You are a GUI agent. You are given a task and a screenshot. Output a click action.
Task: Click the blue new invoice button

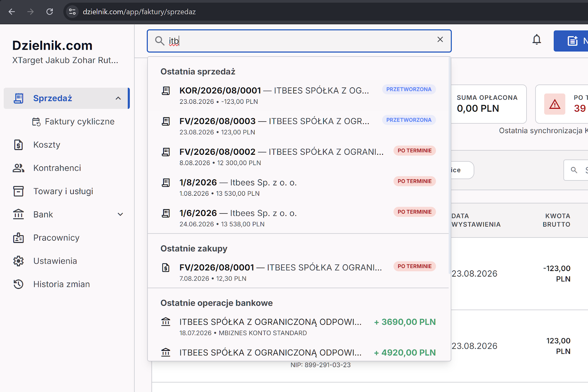click(571, 41)
